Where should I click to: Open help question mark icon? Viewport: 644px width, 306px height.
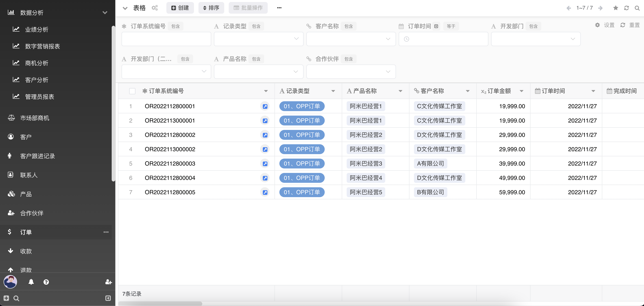46,282
